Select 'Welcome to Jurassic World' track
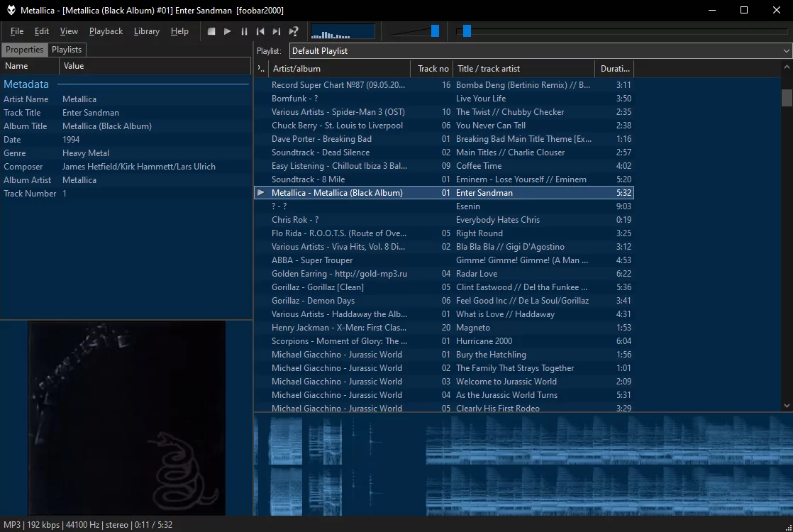 [444, 382]
